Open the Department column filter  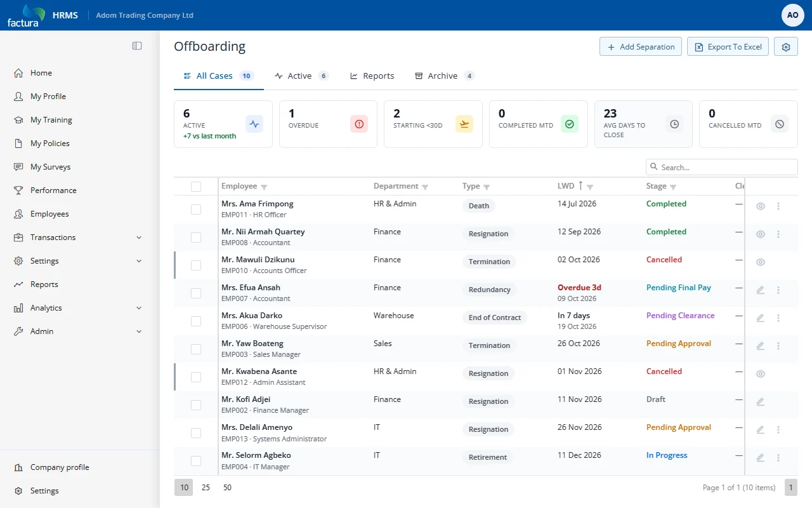click(425, 187)
